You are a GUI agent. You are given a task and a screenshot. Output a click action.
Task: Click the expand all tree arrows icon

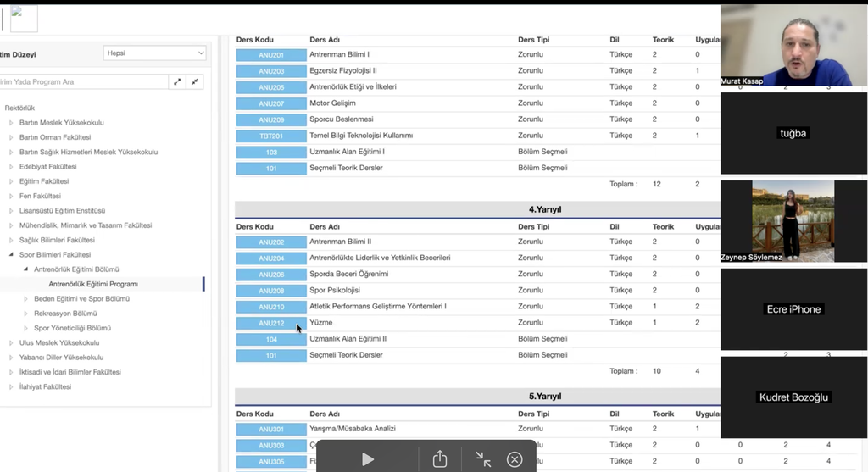coord(177,82)
